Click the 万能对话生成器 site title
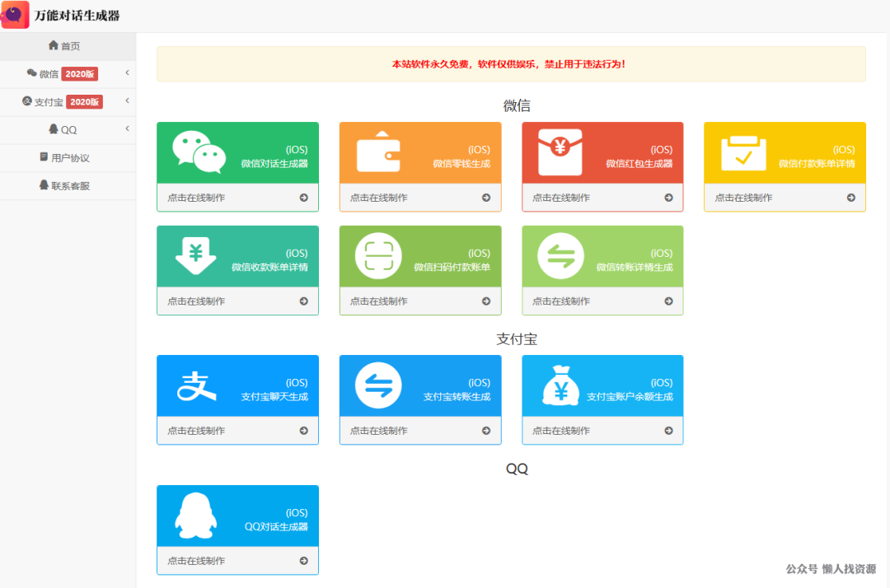The width and height of the screenshot is (890, 588). [77, 16]
